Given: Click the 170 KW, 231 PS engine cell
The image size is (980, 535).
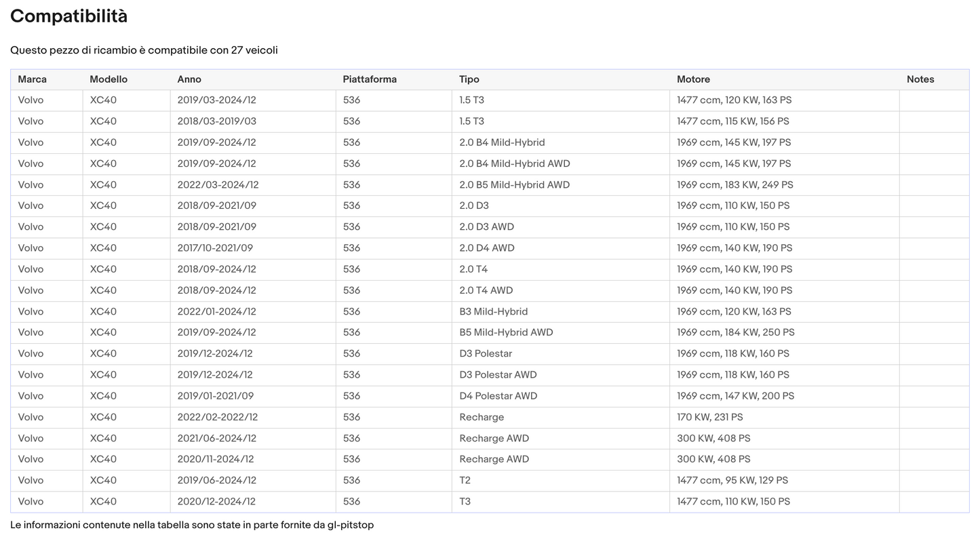Looking at the screenshot, I should (785, 417).
